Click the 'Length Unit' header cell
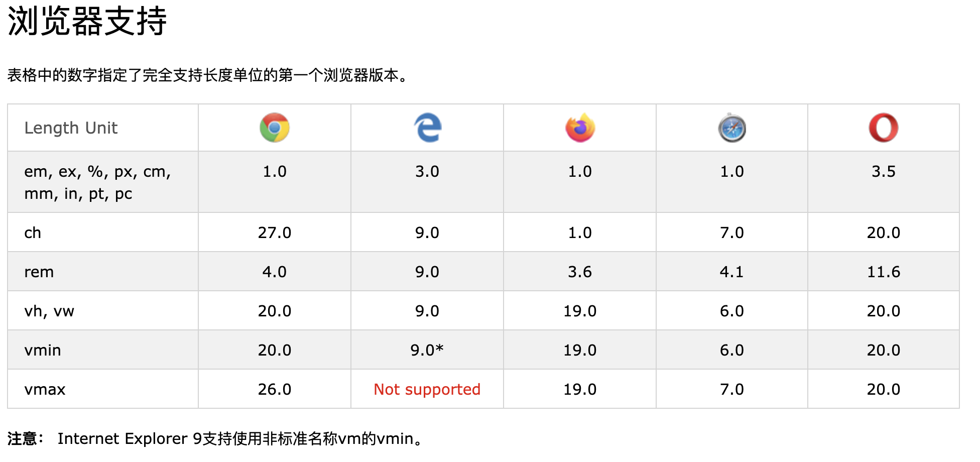The image size is (980, 462). tap(71, 128)
